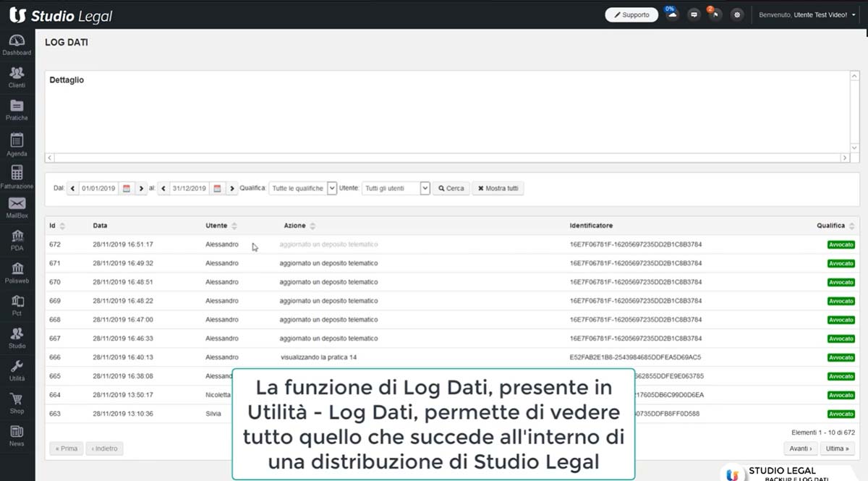
Task: Open the settings gear icon
Action: pos(737,14)
